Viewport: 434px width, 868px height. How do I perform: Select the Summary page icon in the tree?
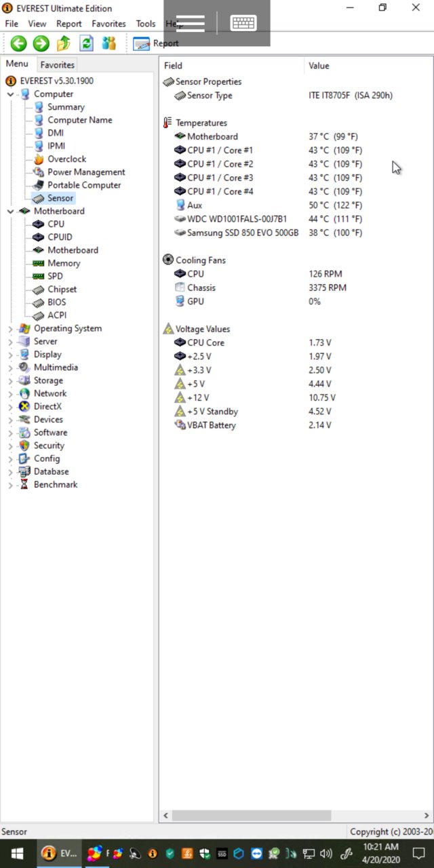[x=39, y=107]
